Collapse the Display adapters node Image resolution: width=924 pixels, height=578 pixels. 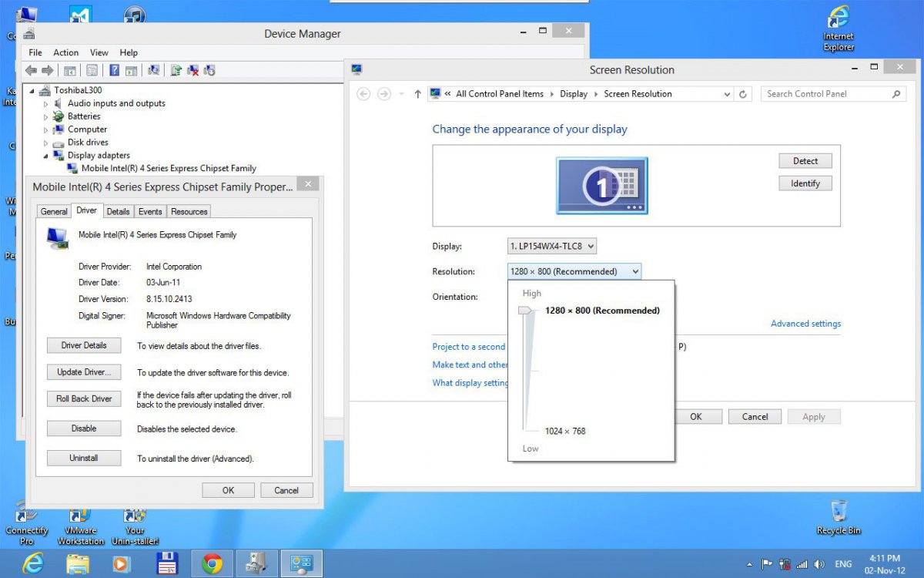45,156
